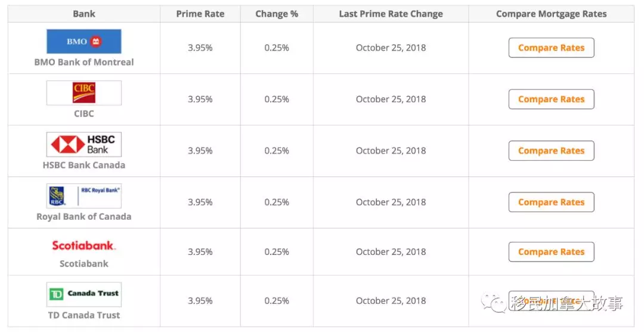This screenshot has height=332, width=644.
Task: Click the HSBC Bank Canada name text
Action: pos(84,165)
